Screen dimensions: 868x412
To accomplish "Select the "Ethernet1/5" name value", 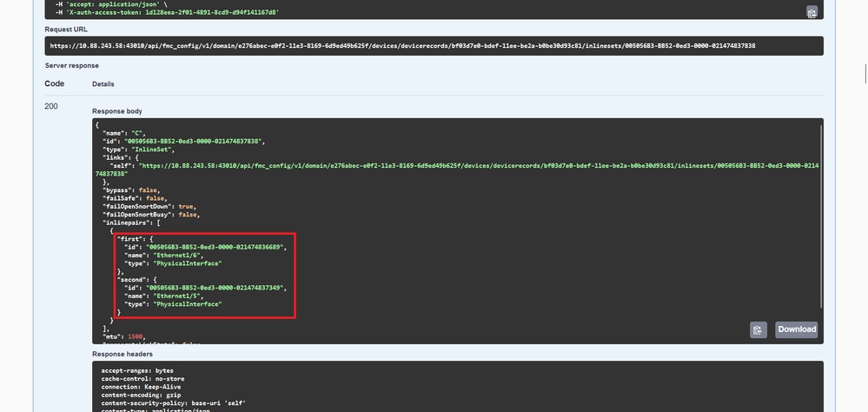I will [x=178, y=296].
